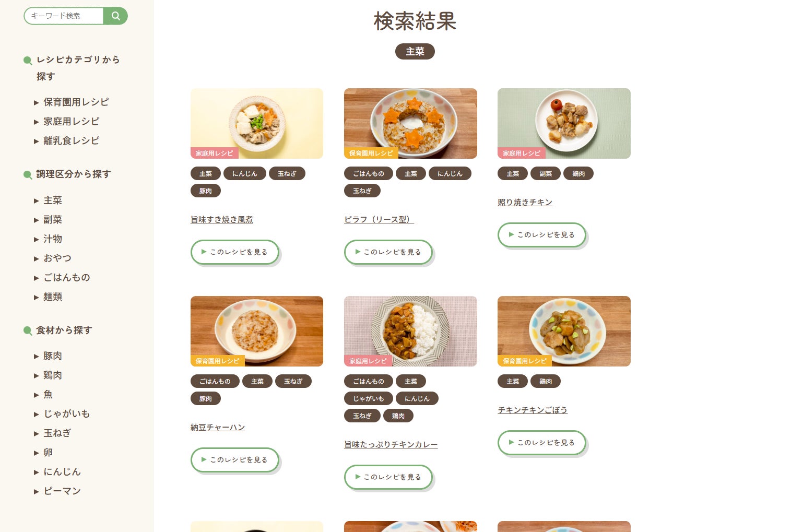791x532 pixels.
Task: Click このレシピを見る button under チキンチキンごぼう
Action: (542, 443)
